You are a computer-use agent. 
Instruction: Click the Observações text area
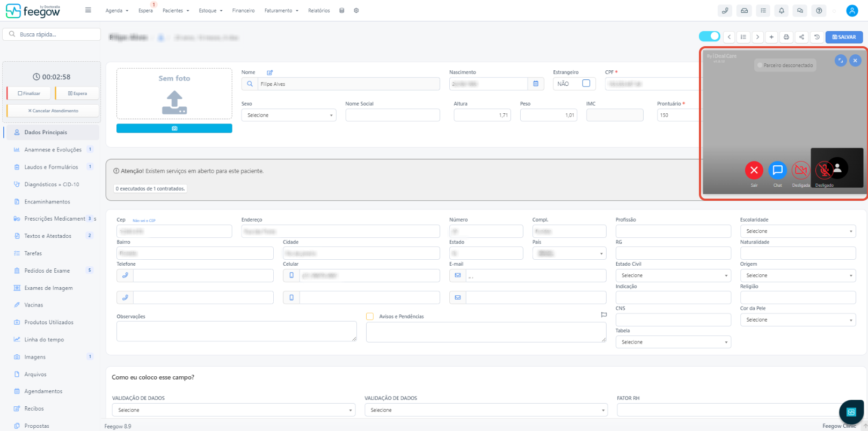click(237, 331)
